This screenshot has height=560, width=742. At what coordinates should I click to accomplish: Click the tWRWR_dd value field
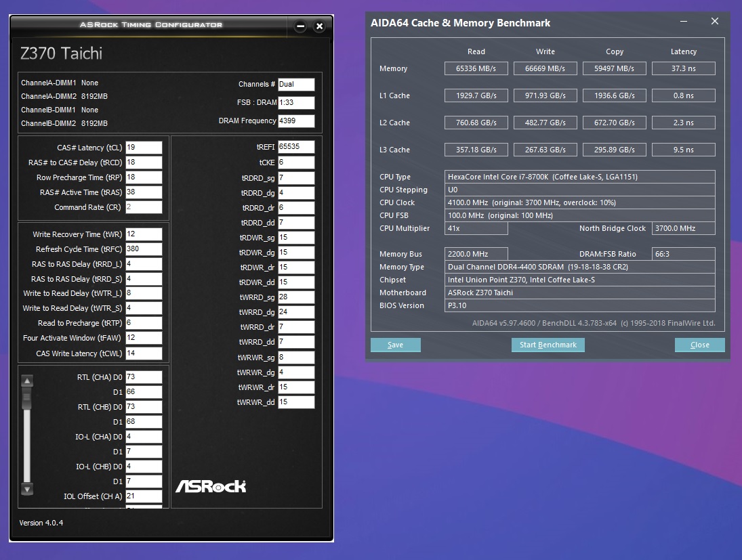click(x=296, y=402)
